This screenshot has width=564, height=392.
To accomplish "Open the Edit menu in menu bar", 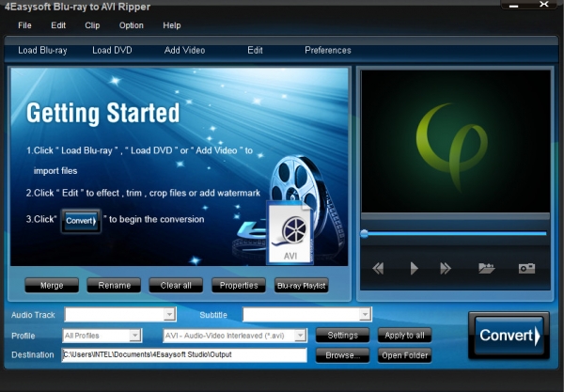I will click(x=58, y=25).
